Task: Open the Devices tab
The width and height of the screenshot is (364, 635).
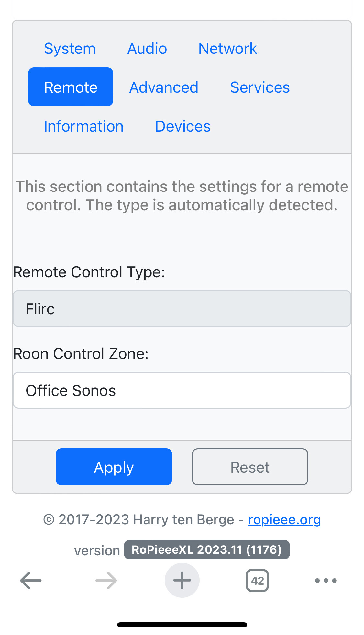Action: tap(183, 126)
